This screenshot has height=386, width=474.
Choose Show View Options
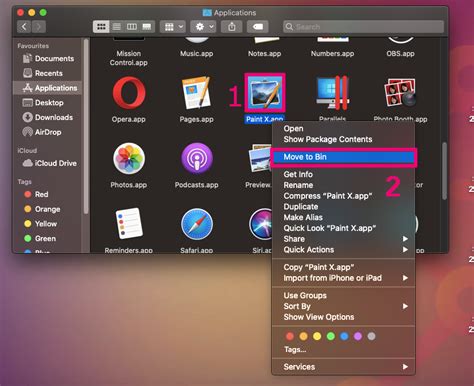[x=343, y=317]
